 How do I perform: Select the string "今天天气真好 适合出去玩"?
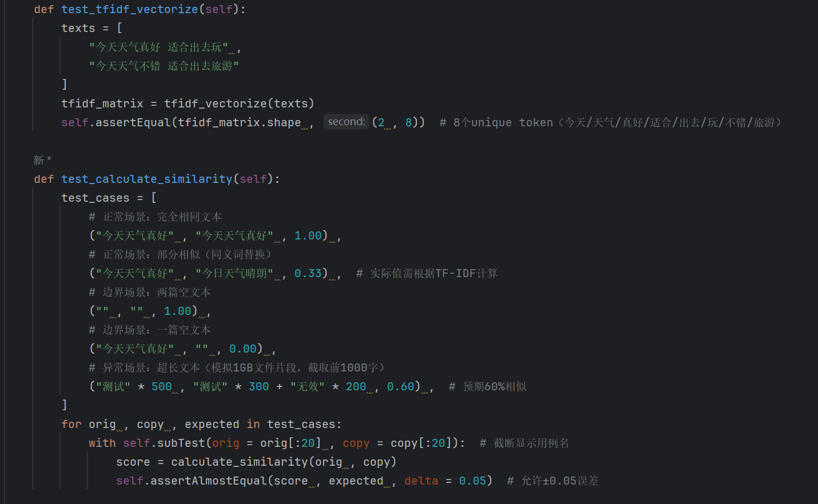point(158,47)
